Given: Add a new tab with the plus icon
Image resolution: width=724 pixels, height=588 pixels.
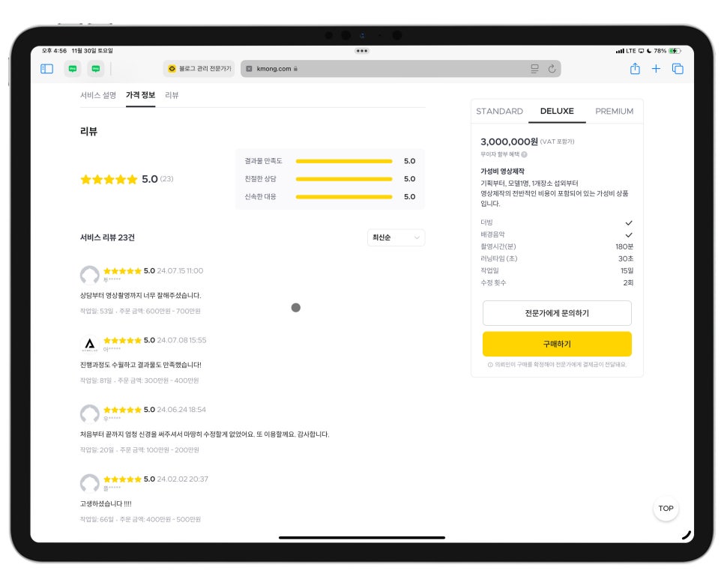Looking at the screenshot, I should (x=656, y=69).
